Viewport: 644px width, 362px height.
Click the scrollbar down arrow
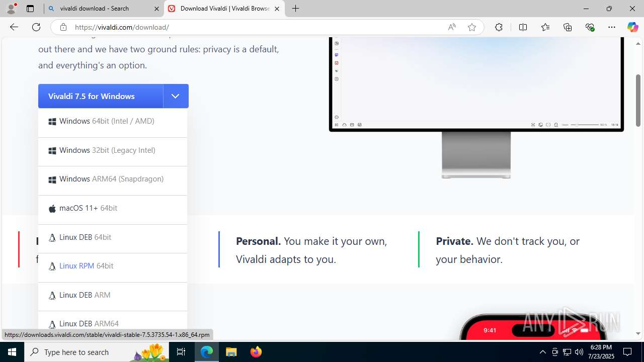click(638, 334)
